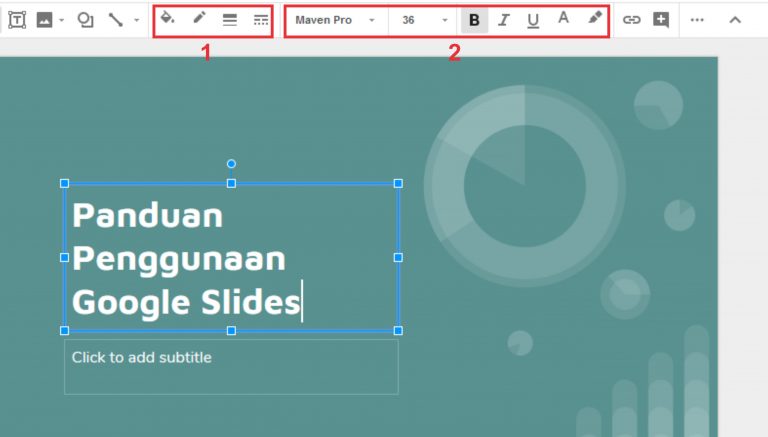Expand the image insert dropdown arrow
This screenshot has height=437, width=768.
coord(61,20)
